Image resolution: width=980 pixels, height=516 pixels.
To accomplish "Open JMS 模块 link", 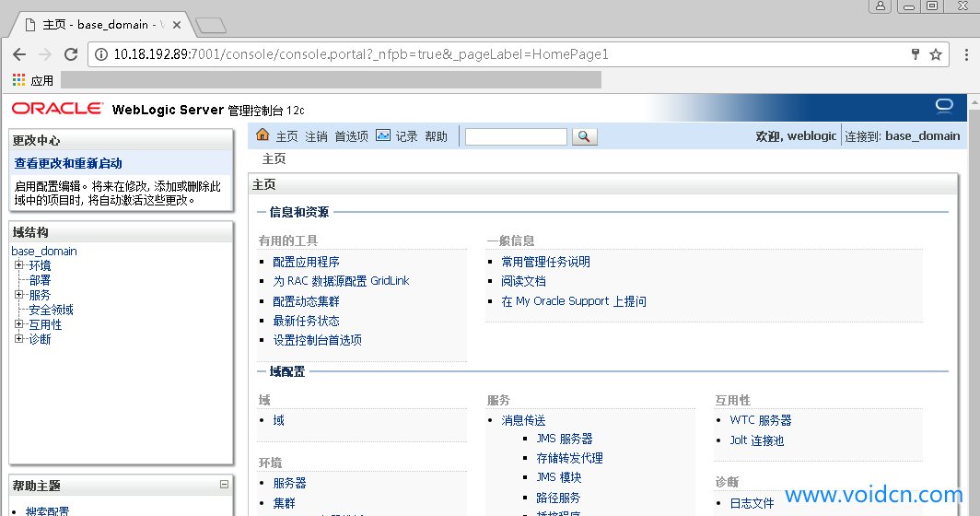I will pos(559,477).
